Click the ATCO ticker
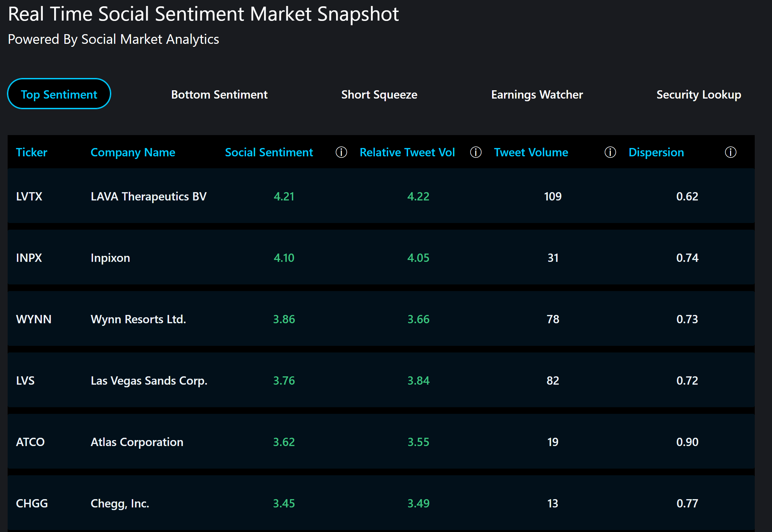 tap(30, 442)
